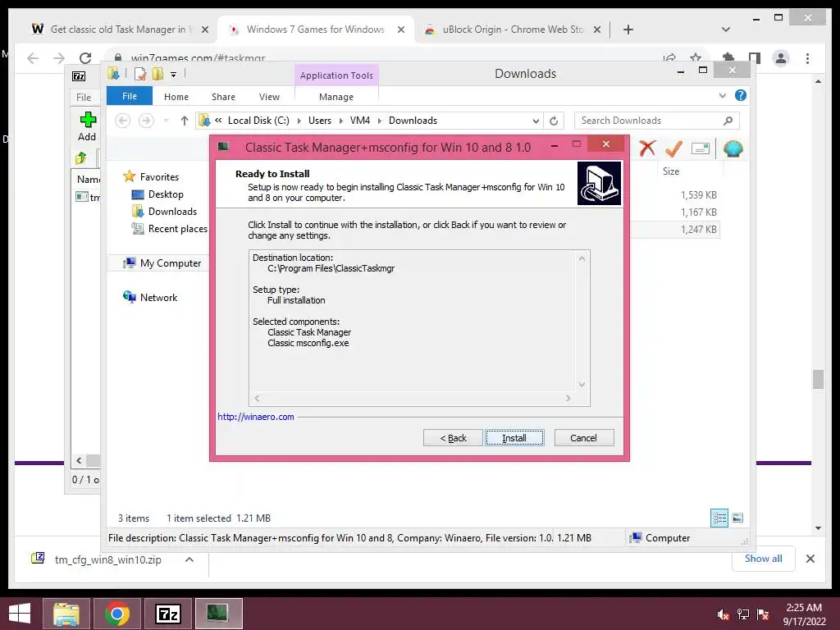Click the Install button in setup wizard
The height and width of the screenshot is (630, 840).
(x=514, y=438)
